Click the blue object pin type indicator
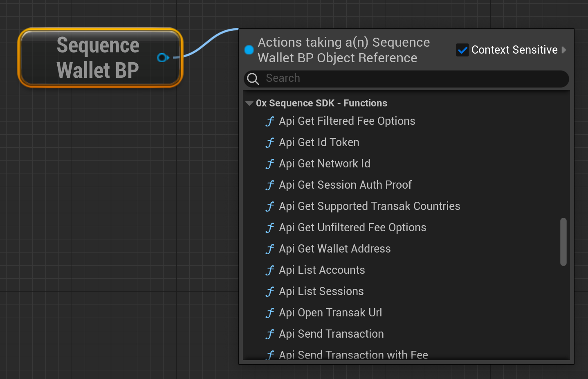 click(x=249, y=50)
